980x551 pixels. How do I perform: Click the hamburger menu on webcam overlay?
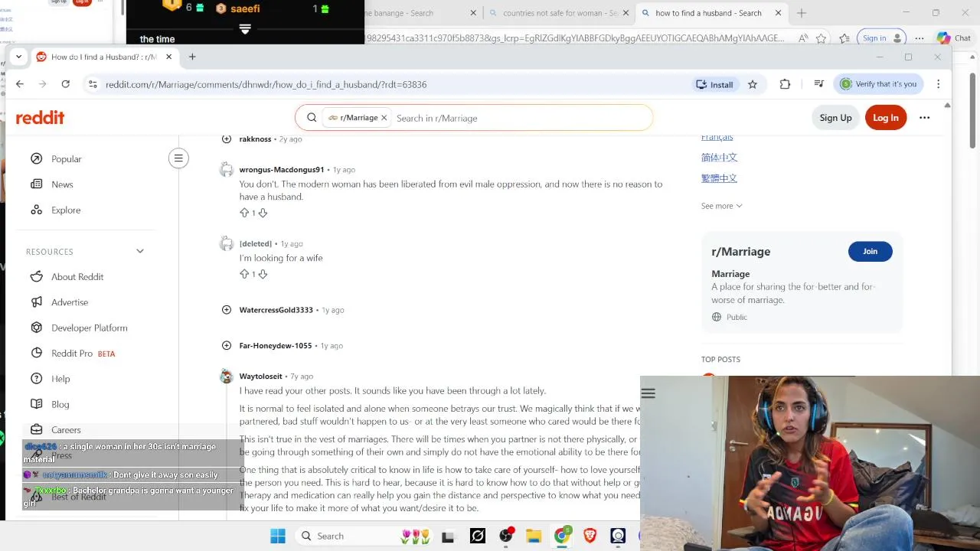point(648,393)
